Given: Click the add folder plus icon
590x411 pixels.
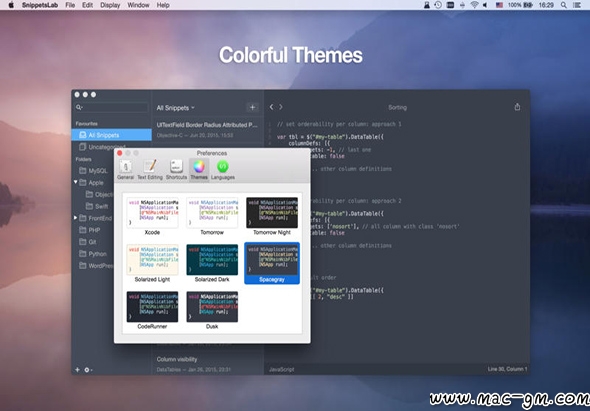Looking at the screenshot, I should (x=77, y=370).
